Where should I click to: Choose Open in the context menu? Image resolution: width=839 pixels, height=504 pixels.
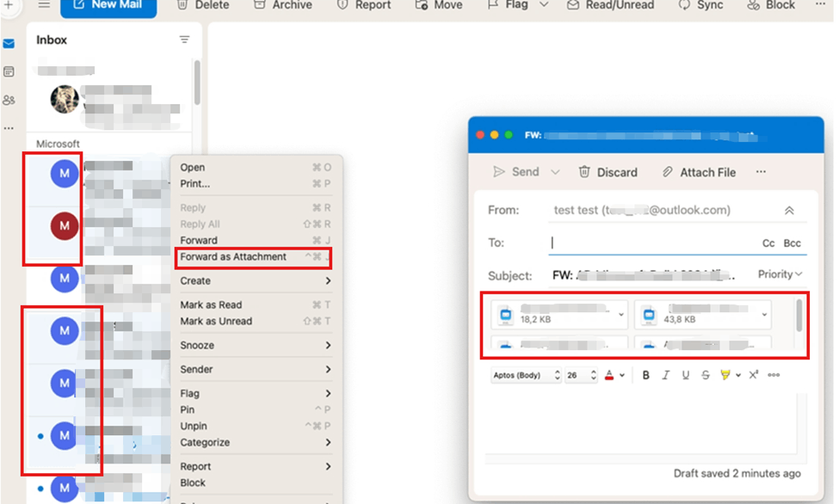256,168
